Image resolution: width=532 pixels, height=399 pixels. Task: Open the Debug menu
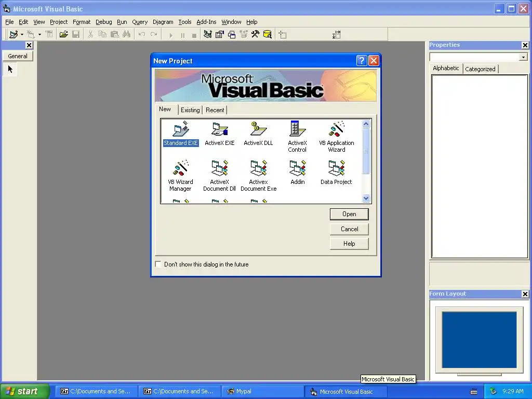tap(103, 22)
